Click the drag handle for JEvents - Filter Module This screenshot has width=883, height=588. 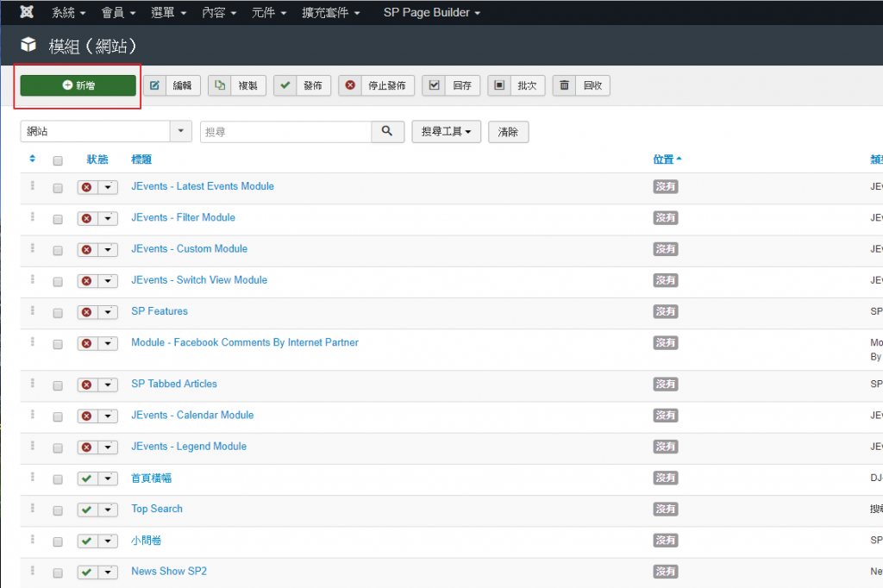pos(33,217)
